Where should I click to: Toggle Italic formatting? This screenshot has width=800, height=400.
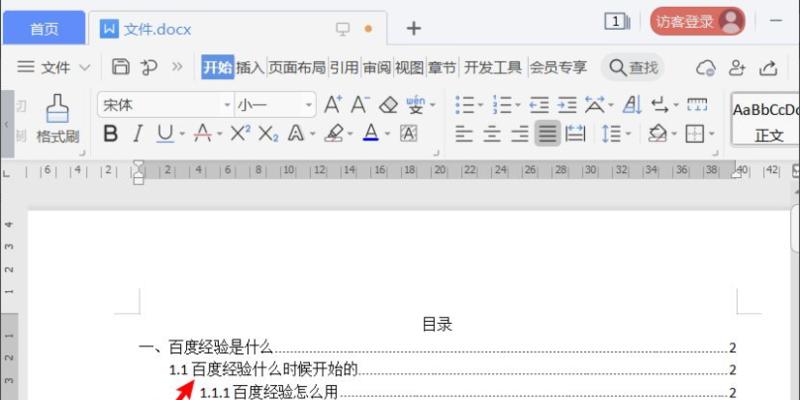pos(137,134)
